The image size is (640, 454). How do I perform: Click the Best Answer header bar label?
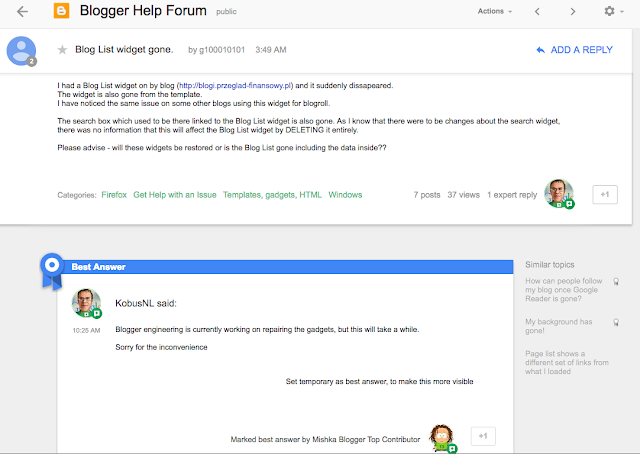tap(98, 267)
